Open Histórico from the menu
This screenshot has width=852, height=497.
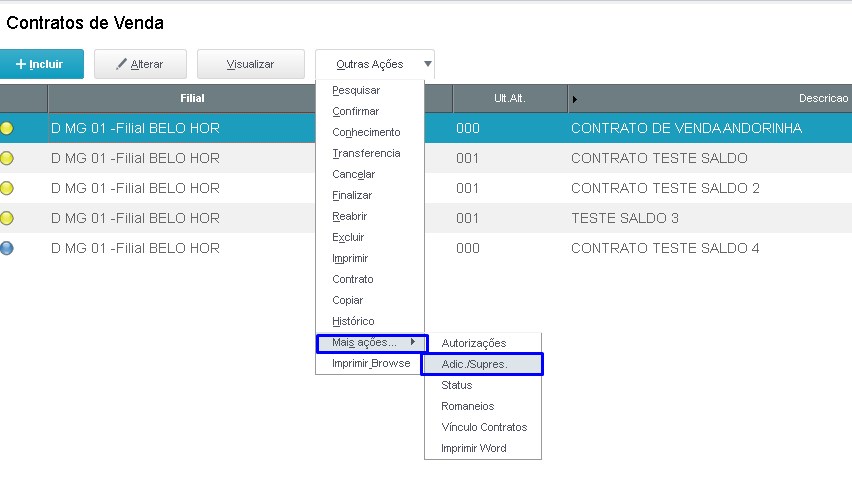(x=353, y=322)
